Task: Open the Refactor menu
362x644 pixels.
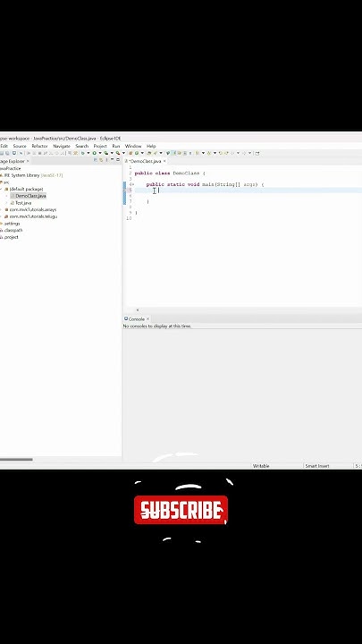Action: (39, 146)
